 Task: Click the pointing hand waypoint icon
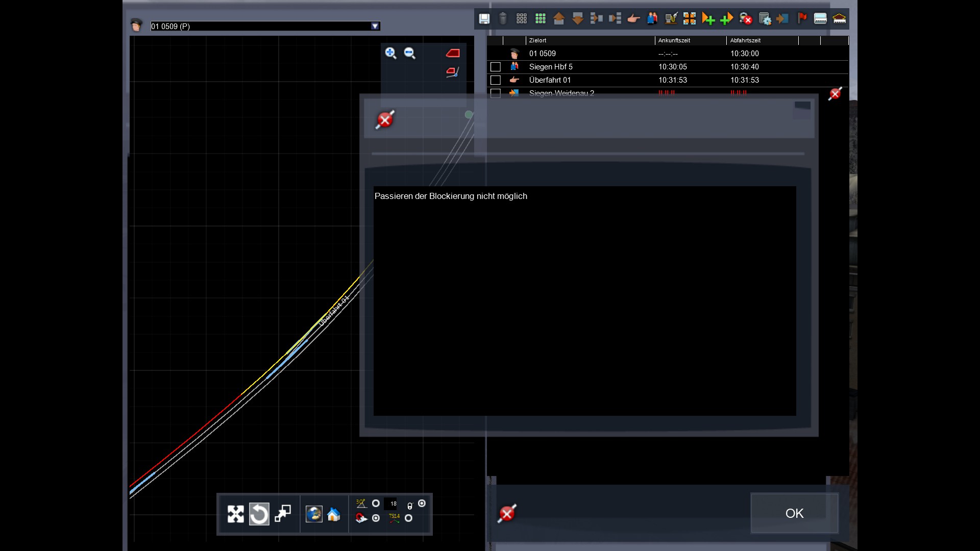[x=633, y=19]
